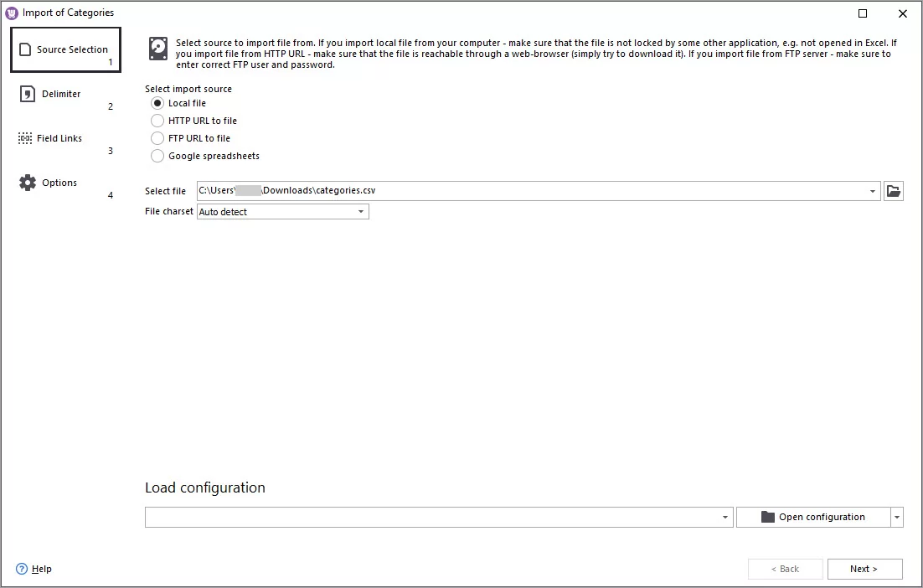Click the Open configuration folder icon
This screenshot has width=923, height=588.
coord(767,517)
